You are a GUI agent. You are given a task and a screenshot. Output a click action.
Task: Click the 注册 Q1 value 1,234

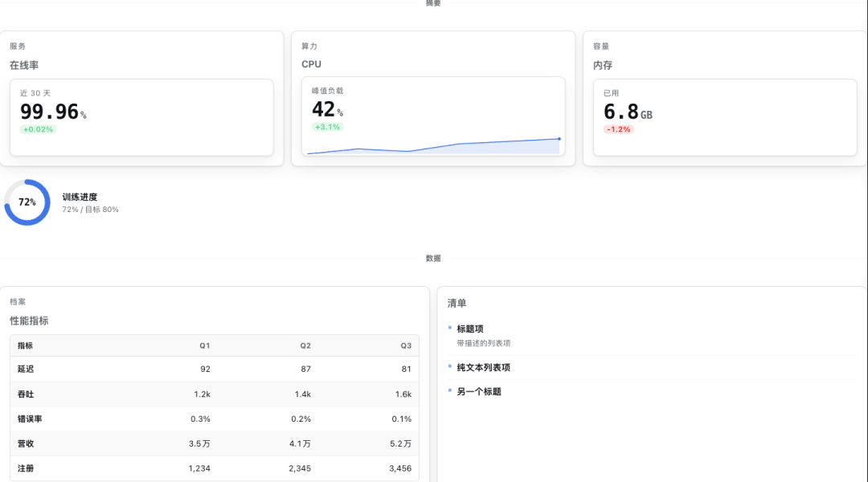tap(199, 468)
